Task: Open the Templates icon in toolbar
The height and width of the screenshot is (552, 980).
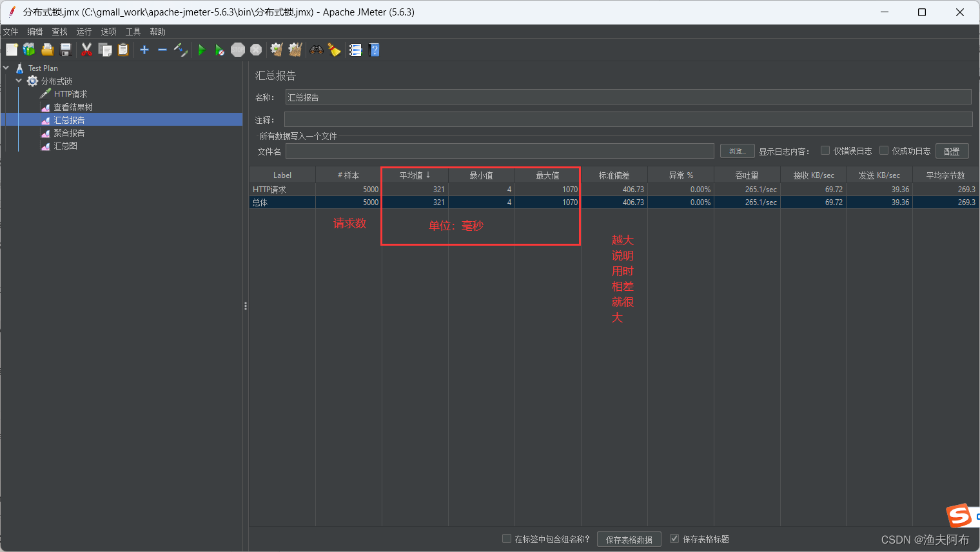Action: 29,50
